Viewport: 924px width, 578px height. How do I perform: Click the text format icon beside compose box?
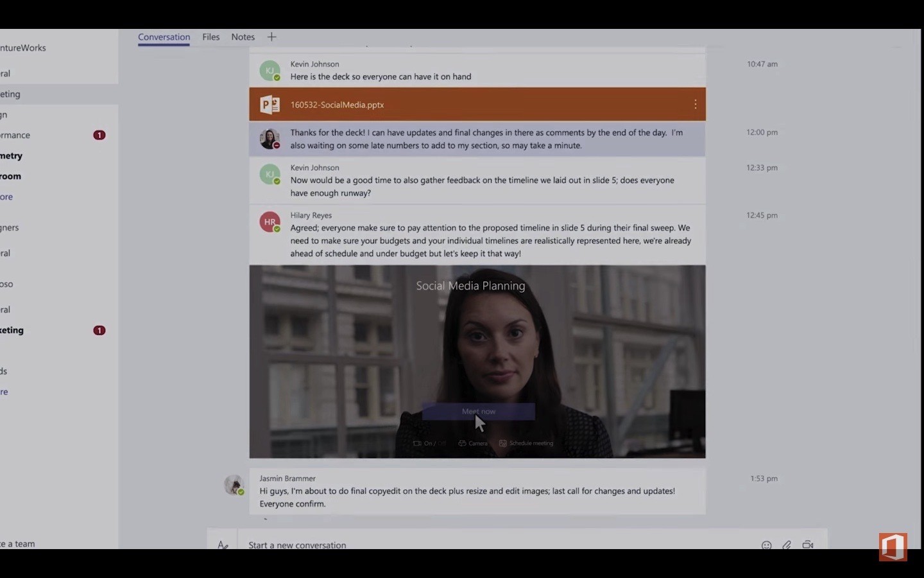[223, 545]
